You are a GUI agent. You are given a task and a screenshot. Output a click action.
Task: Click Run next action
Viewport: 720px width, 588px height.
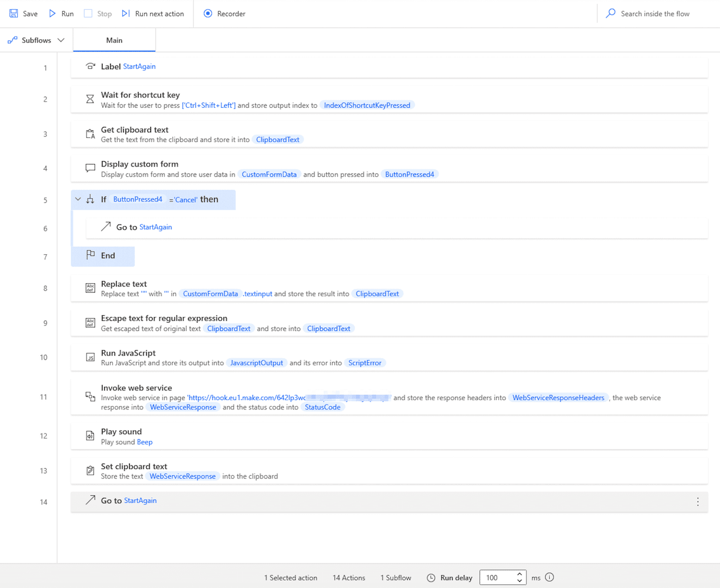152,13
